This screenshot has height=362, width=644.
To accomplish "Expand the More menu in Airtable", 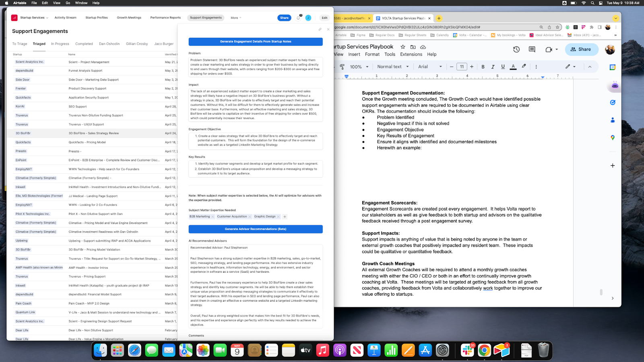I will [236, 18].
